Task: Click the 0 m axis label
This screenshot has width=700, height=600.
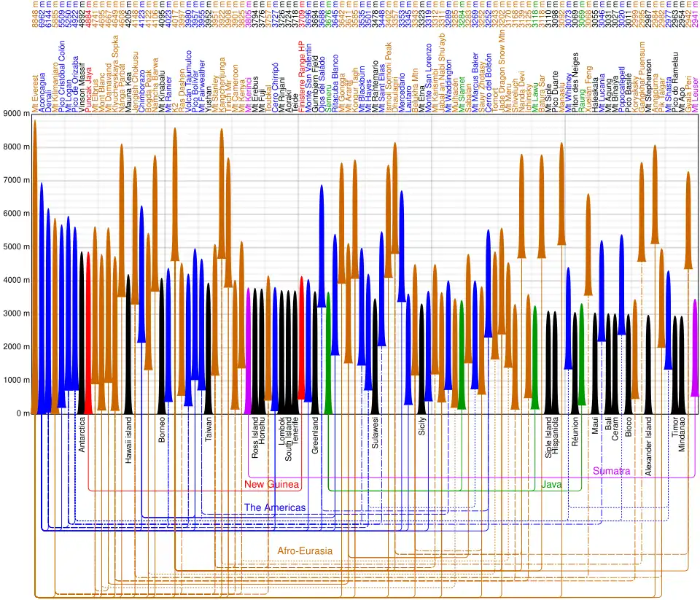Action: [22, 413]
